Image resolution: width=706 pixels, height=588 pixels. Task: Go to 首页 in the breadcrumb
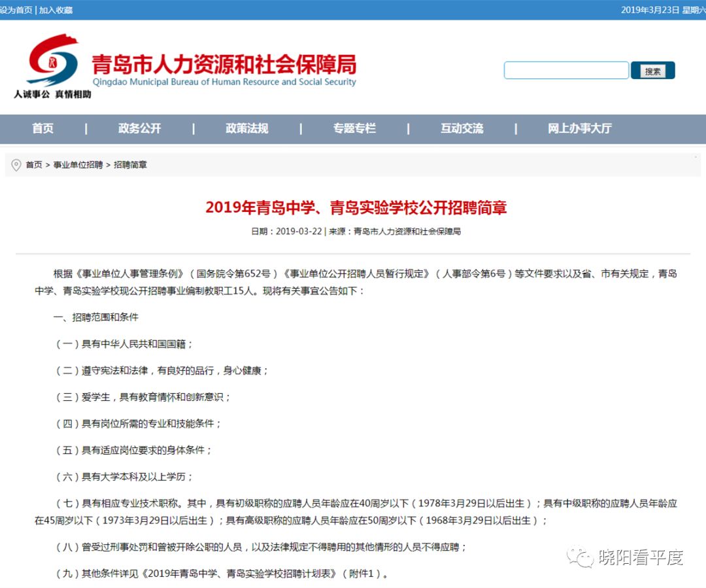(x=34, y=165)
